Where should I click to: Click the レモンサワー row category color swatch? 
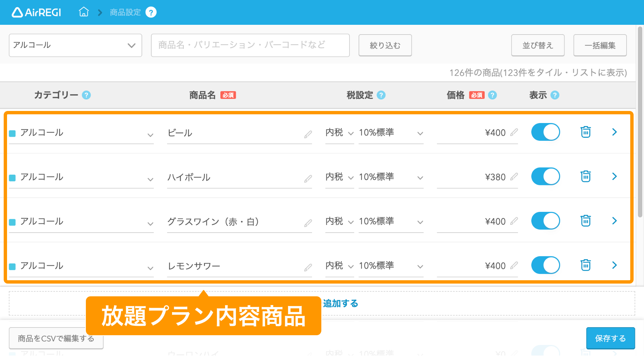(12, 266)
